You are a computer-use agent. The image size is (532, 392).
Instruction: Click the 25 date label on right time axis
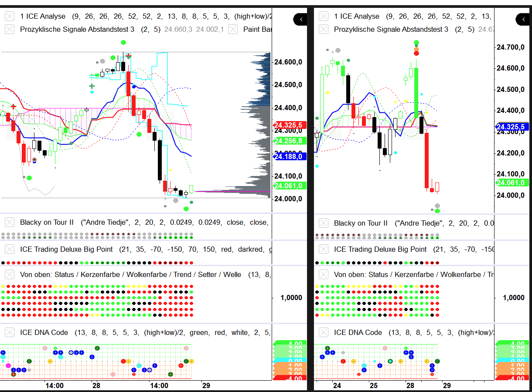click(x=374, y=385)
